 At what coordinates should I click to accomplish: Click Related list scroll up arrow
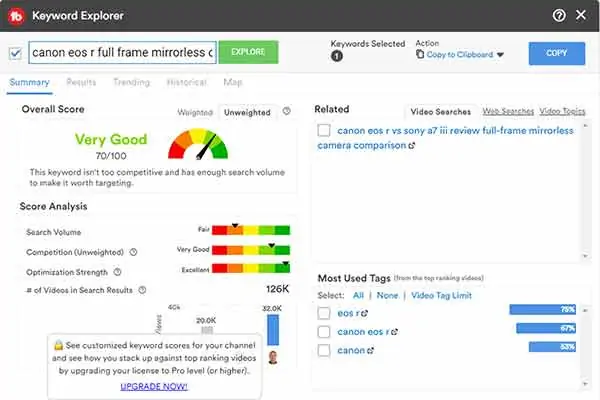click(585, 126)
